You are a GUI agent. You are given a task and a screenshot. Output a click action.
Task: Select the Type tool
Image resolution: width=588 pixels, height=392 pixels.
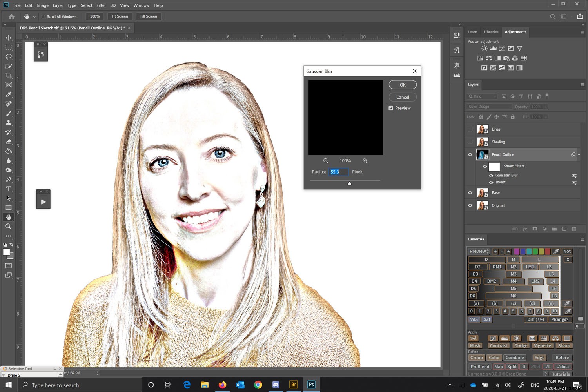coord(9,189)
